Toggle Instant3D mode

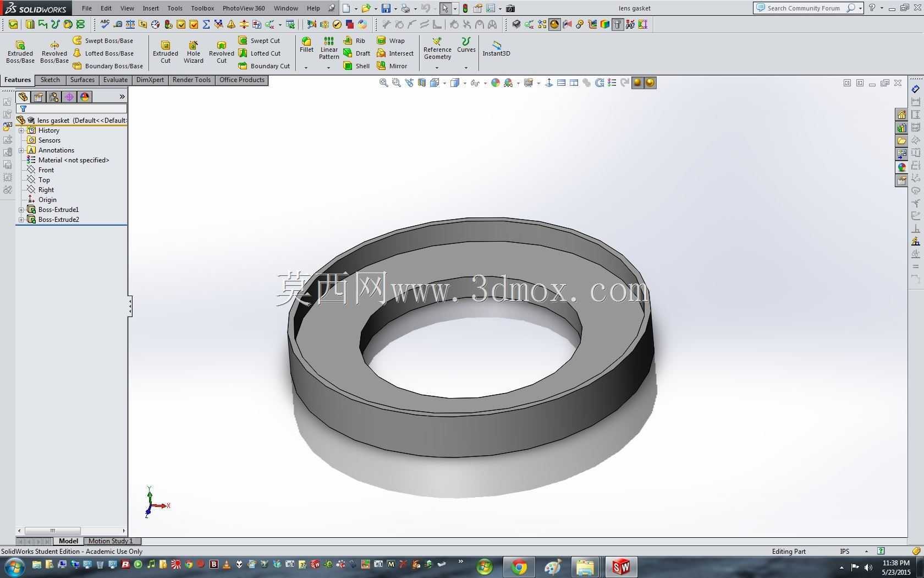[496, 48]
